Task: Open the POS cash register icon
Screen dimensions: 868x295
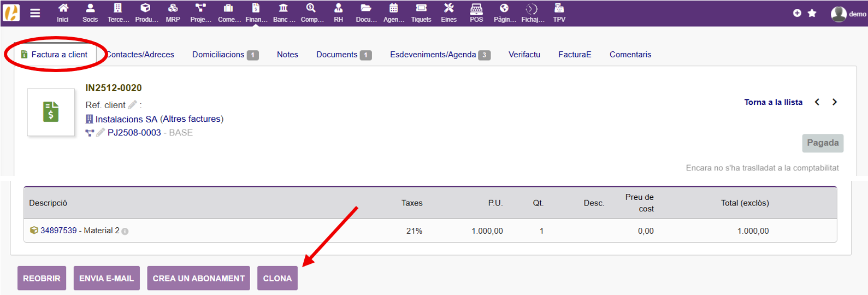Action: [476, 9]
